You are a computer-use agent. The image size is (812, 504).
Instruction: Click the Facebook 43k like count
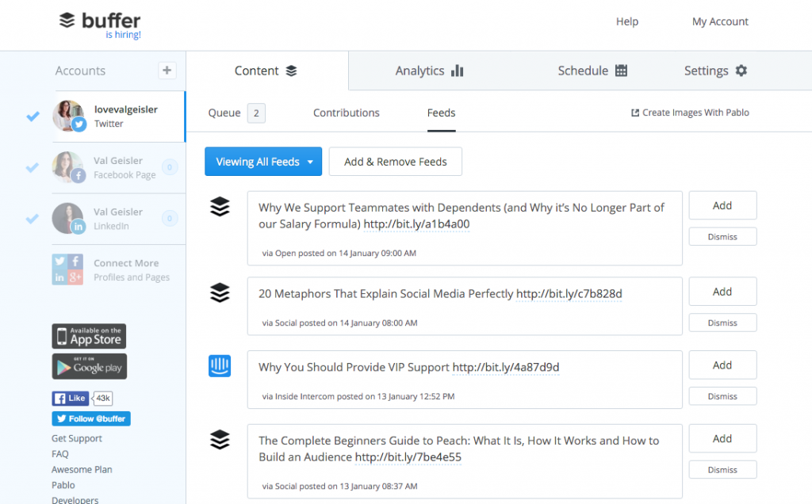click(x=102, y=398)
